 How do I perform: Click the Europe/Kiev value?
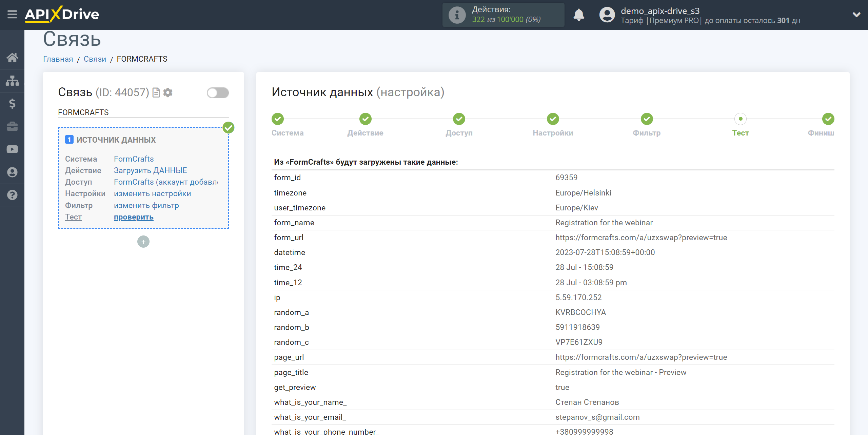click(x=576, y=208)
